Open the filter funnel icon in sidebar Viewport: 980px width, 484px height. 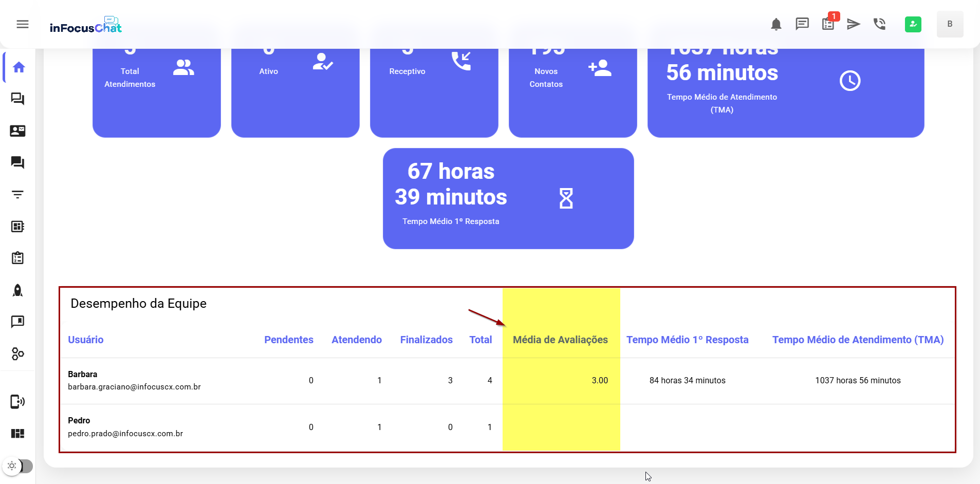click(x=18, y=195)
